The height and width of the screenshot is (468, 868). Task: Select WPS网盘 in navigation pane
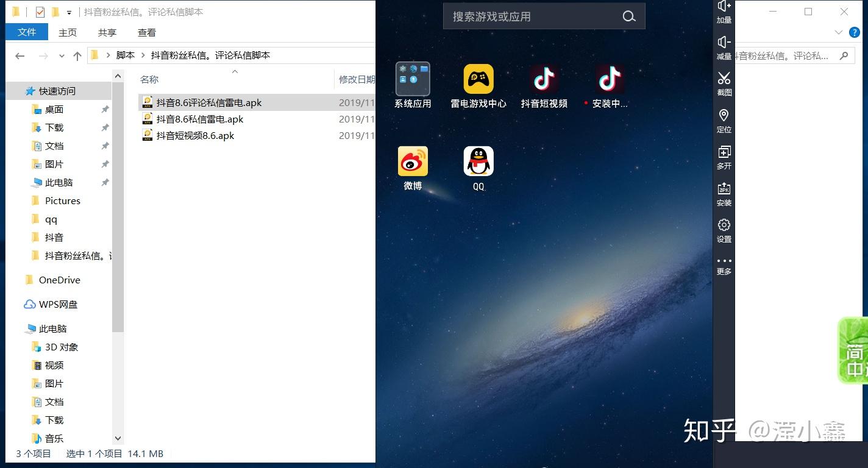coord(58,304)
